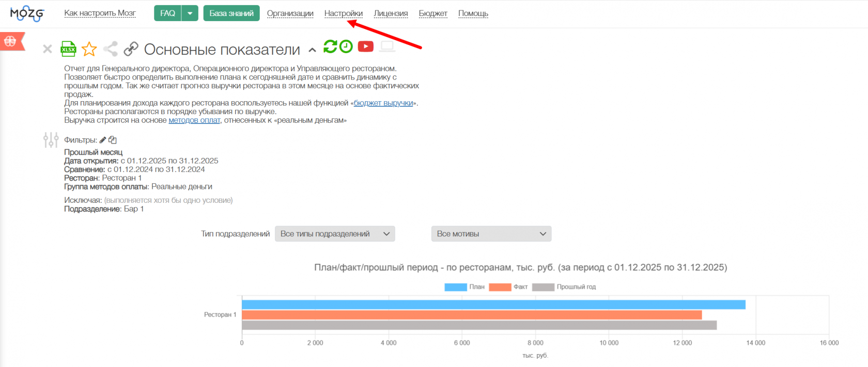Open 'Все типы подразделений' dropdown
Viewport: 868px width, 367px height.
[x=335, y=234]
